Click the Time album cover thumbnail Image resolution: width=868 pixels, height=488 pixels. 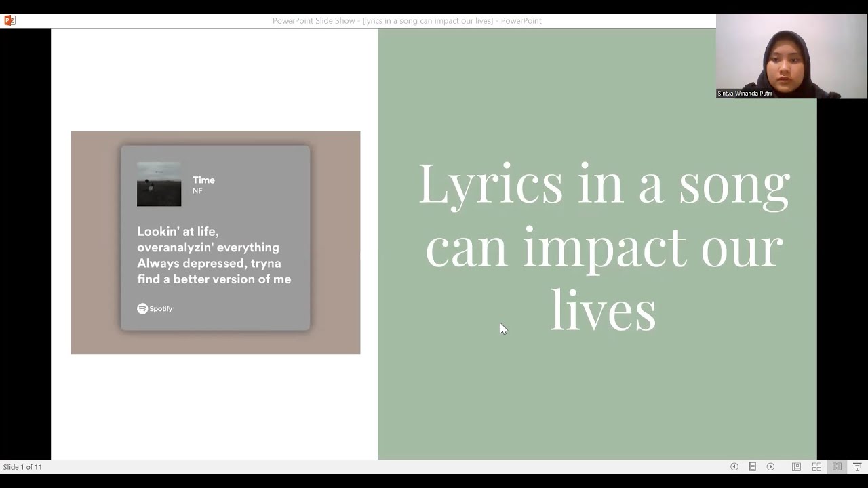click(159, 184)
